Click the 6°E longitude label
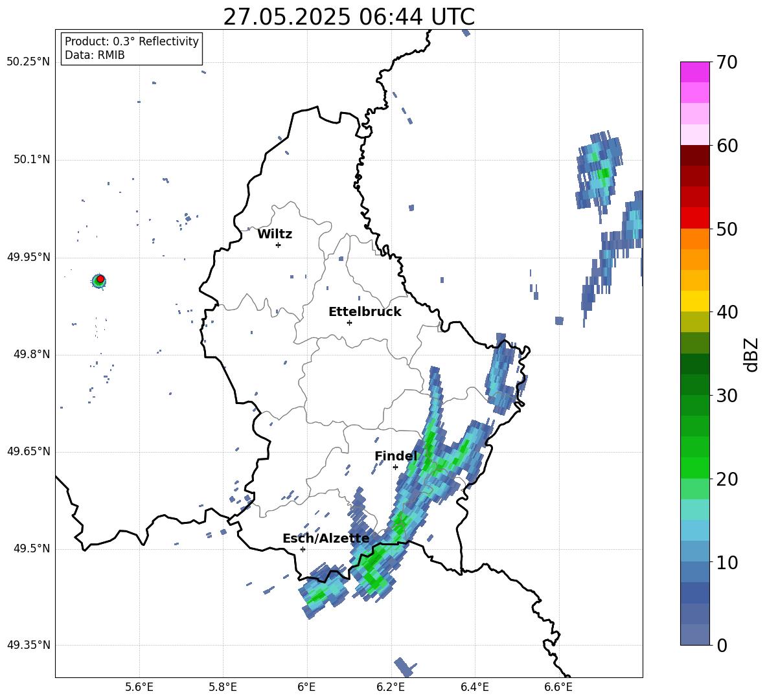The height and width of the screenshot is (700, 767). tap(306, 687)
